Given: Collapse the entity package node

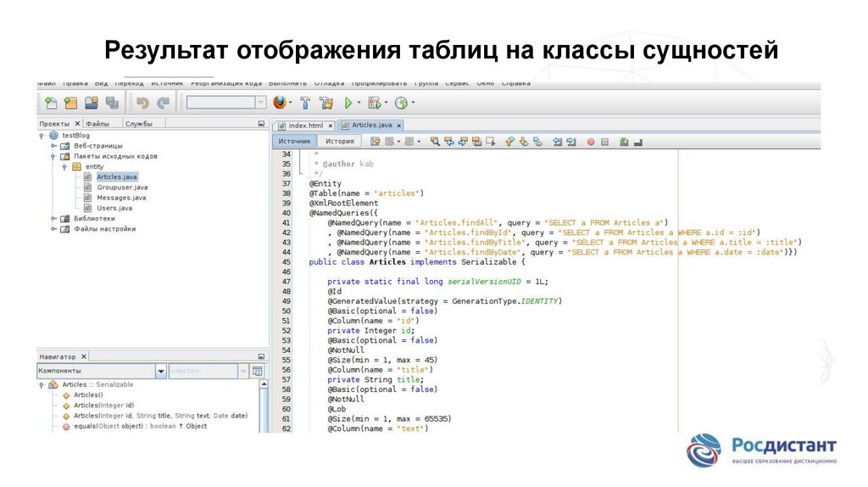Looking at the screenshot, I should tap(64, 166).
